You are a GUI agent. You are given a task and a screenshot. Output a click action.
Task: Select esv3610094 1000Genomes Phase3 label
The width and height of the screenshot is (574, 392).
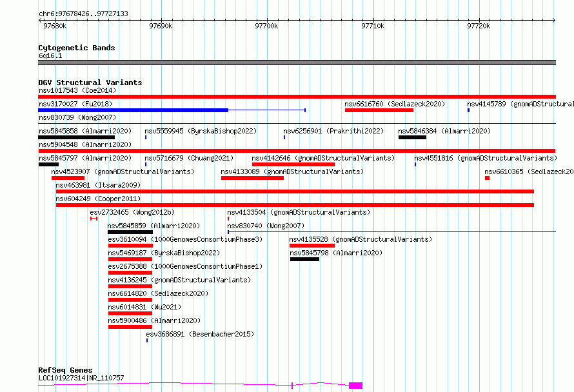pyautogui.click(x=185, y=239)
